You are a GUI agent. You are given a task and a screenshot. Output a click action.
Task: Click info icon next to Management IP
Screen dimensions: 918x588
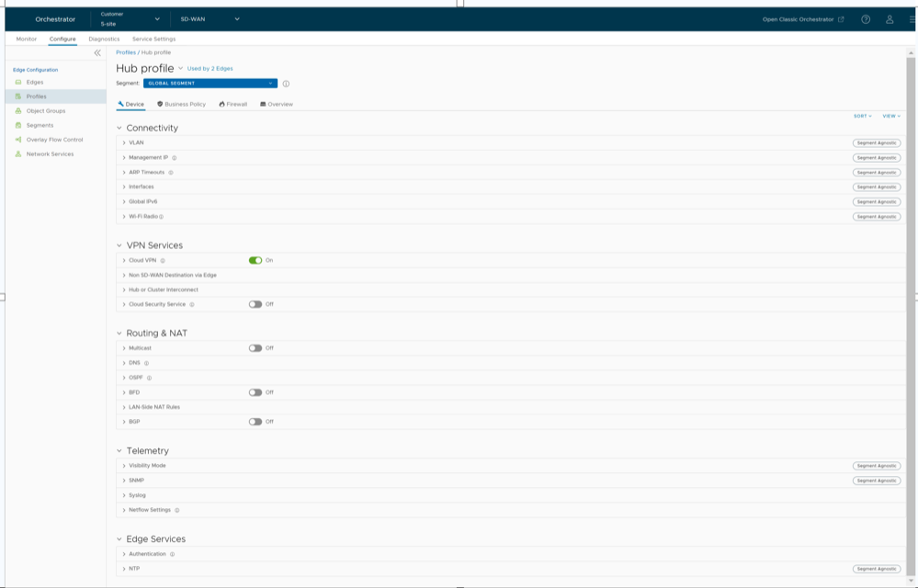(175, 158)
